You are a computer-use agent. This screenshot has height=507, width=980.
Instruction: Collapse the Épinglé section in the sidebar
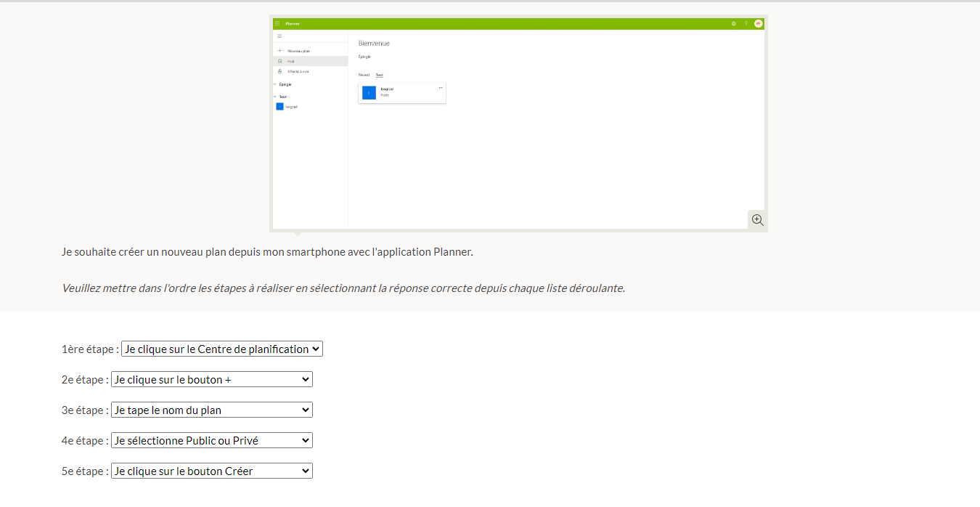coord(275,84)
